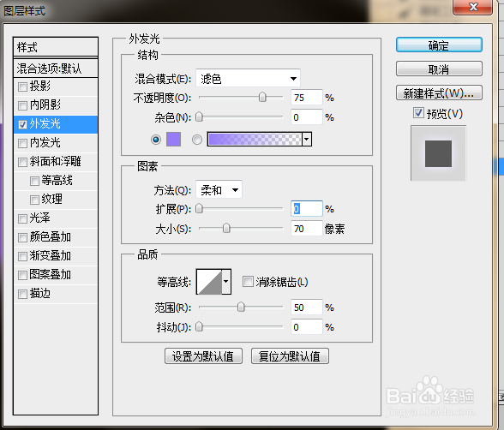Confirm with the 确定 button

(439, 45)
